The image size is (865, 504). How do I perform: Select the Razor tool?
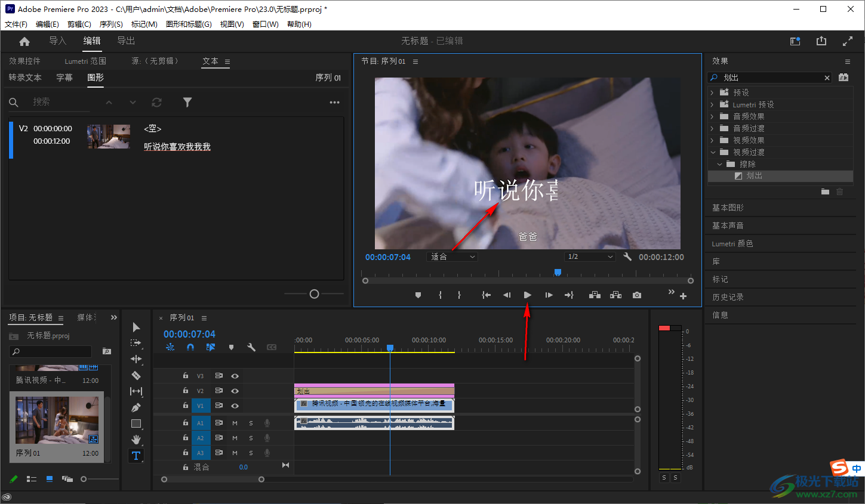(x=136, y=375)
